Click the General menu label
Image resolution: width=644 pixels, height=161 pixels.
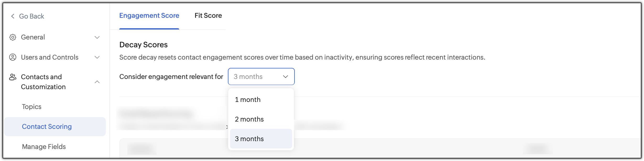pos(33,37)
